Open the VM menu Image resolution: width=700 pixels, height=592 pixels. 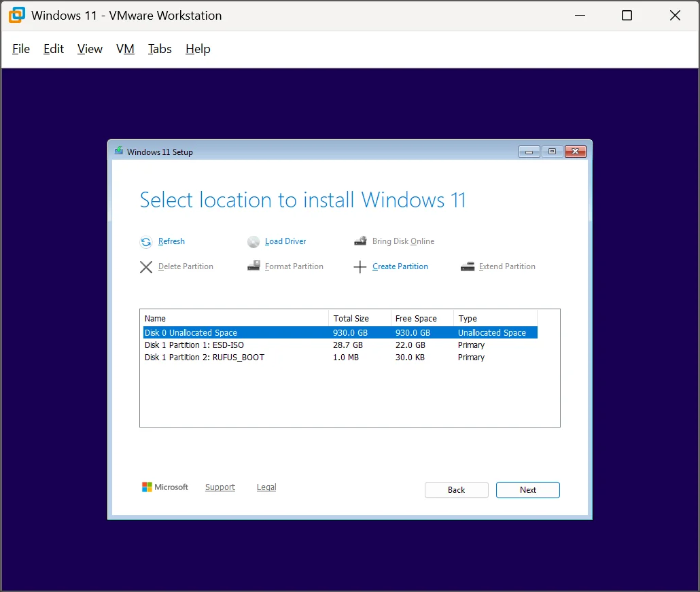tap(125, 49)
